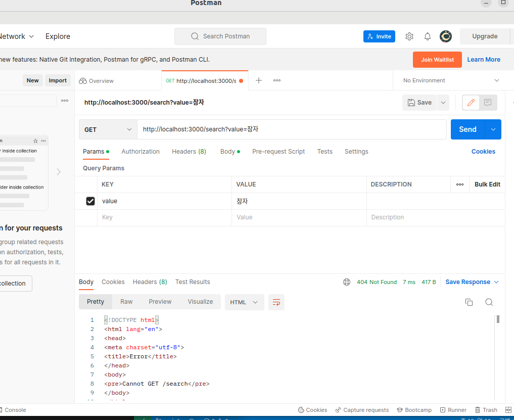Expand the Network menu chevron
The width and height of the screenshot is (514, 420).
tap(31, 36)
